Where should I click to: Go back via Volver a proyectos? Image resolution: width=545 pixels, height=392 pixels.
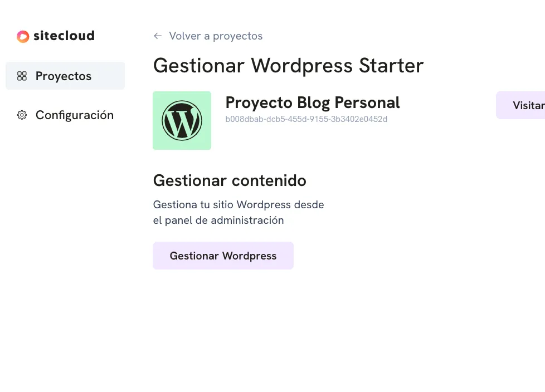(215, 36)
